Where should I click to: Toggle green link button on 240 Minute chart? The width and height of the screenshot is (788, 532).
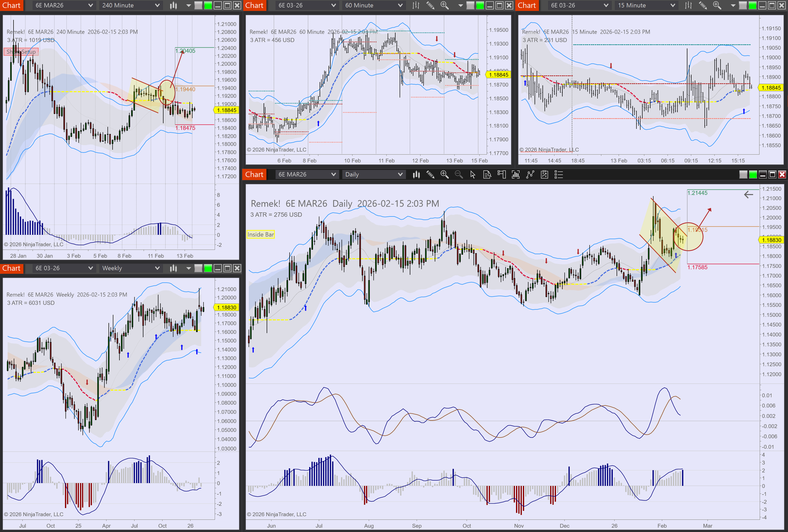[x=208, y=5]
